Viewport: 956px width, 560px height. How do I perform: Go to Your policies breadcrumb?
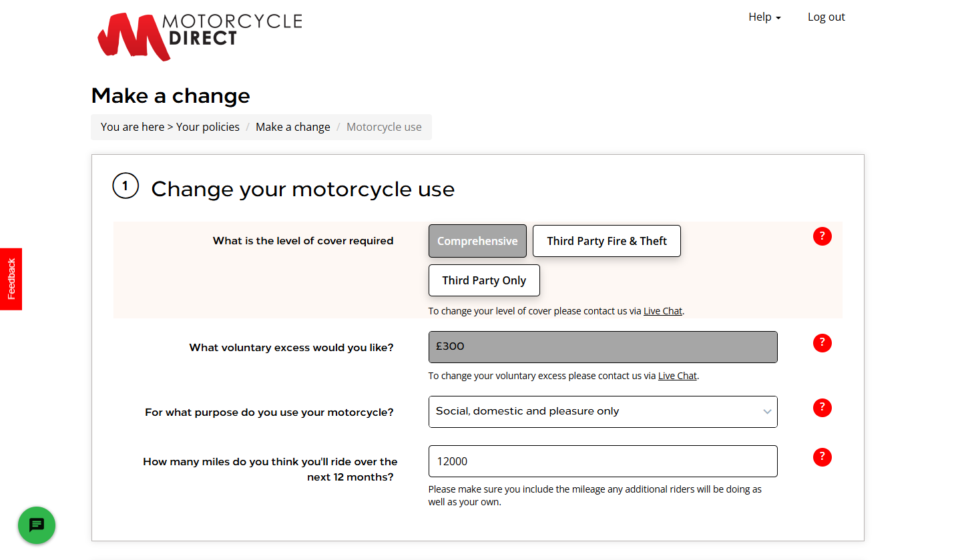pos(208,127)
